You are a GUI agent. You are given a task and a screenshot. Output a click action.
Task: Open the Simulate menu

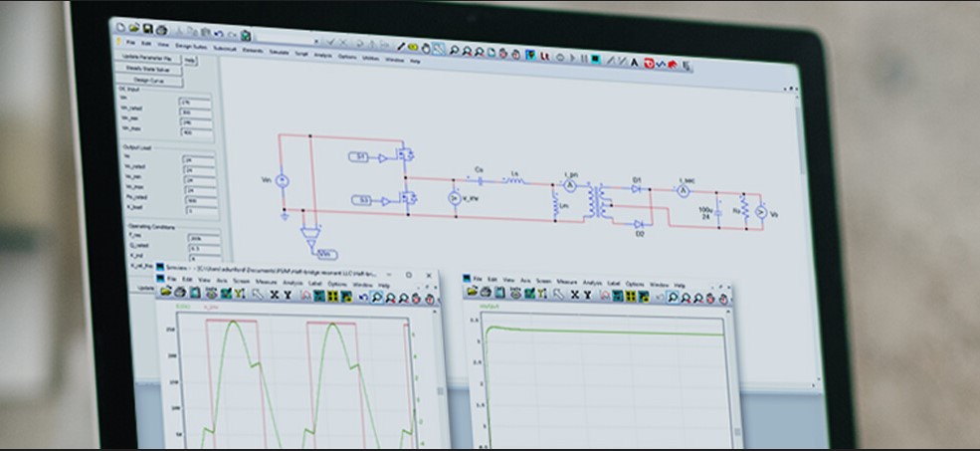279,52
